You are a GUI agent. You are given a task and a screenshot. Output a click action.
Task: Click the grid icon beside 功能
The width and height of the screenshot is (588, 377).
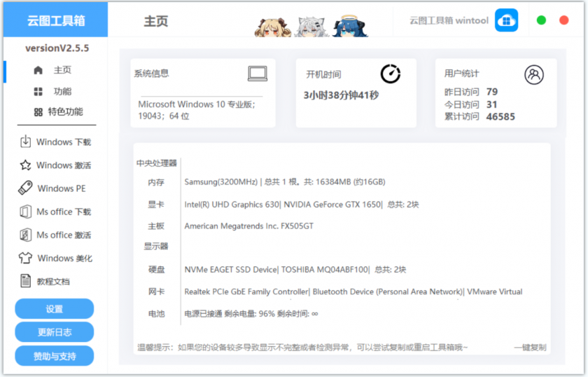(38, 92)
